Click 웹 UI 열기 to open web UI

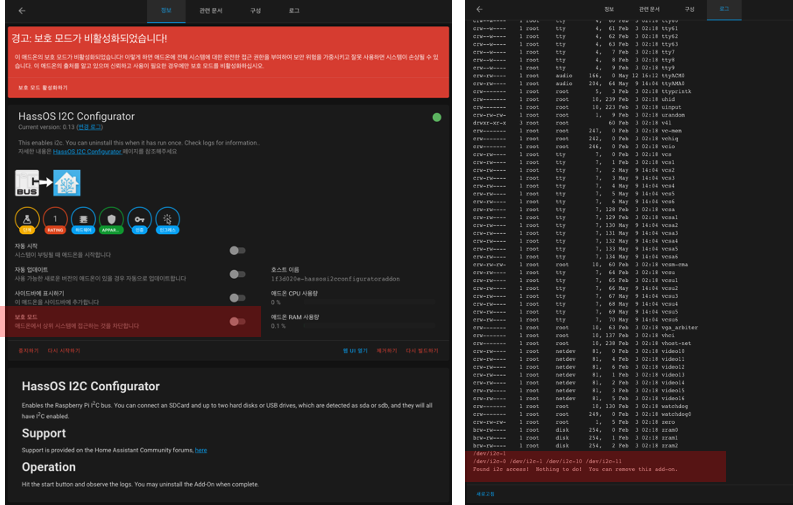[355, 350]
